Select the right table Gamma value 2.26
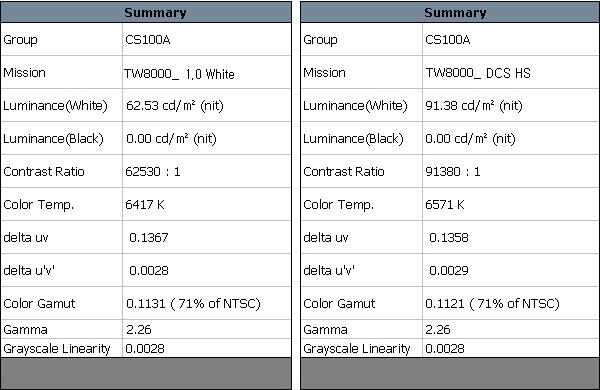This screenshot has height=390, width=600. pos(438,330)
